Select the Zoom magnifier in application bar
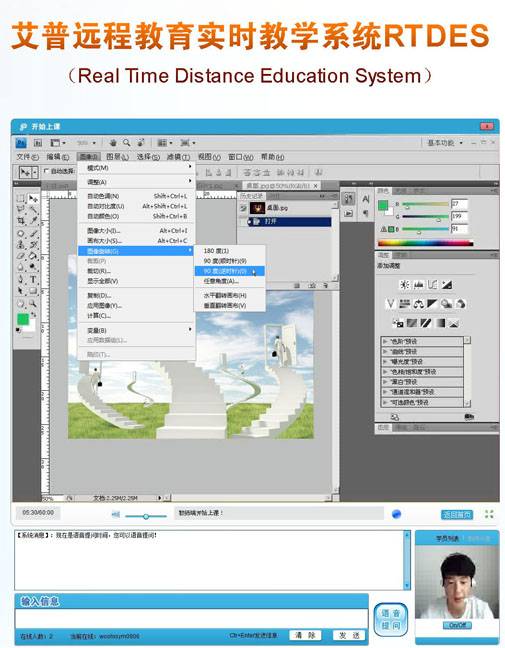Image resolution: width=505 pixels, height=648 pixels. (126, 143)
